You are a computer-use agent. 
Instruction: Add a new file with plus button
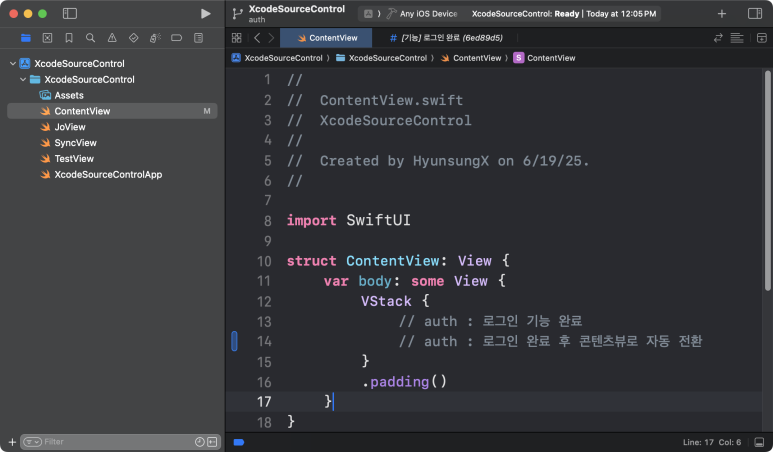click(12, 442)
